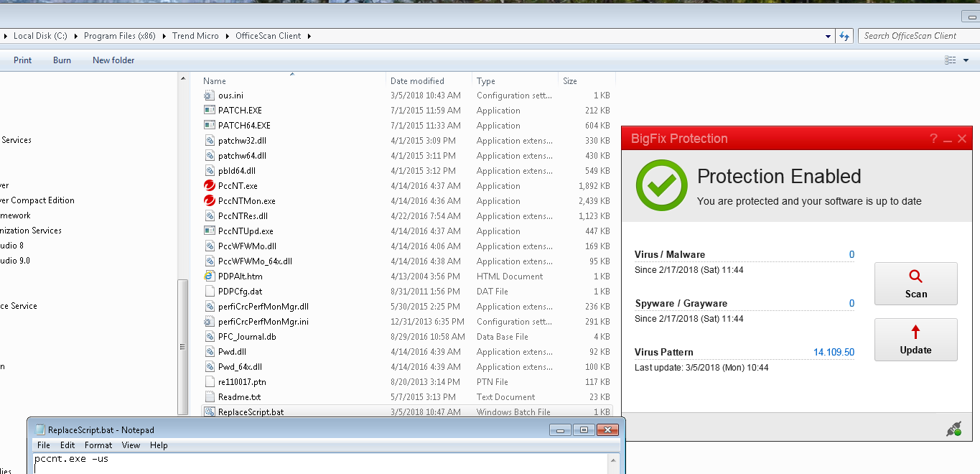The image size is (980, 474).
Task: Click the re110017.ptn file icon
Action: tap(209, 382)
